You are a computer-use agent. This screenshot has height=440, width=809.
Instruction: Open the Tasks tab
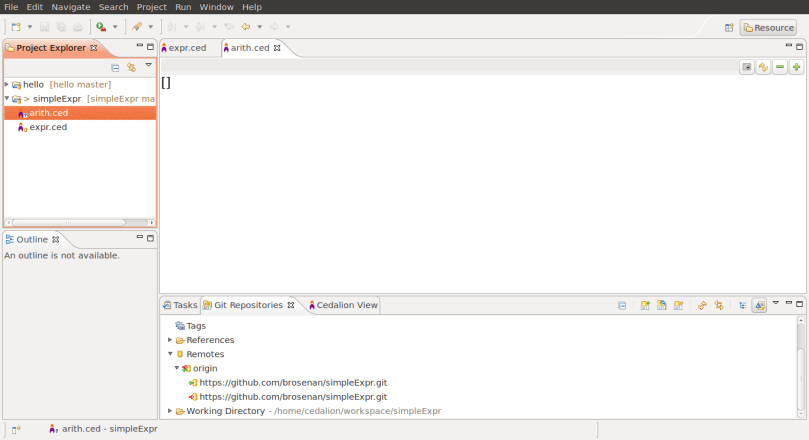coord(180,305)
